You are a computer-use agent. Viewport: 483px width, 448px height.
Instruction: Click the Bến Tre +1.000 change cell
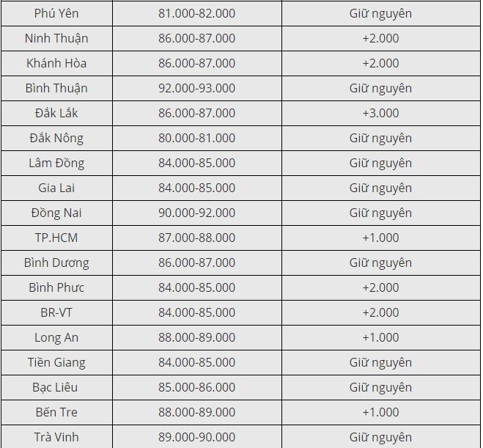tap(381, 412)
